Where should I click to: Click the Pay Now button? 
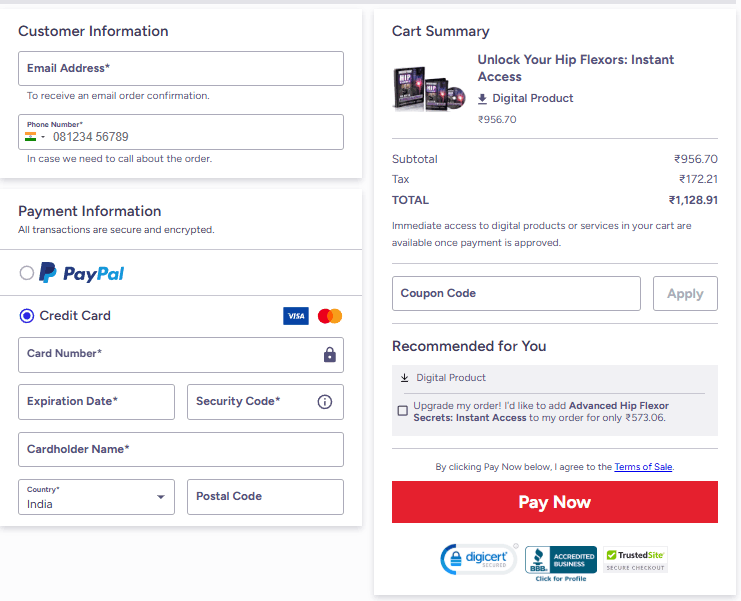[555, 502]
